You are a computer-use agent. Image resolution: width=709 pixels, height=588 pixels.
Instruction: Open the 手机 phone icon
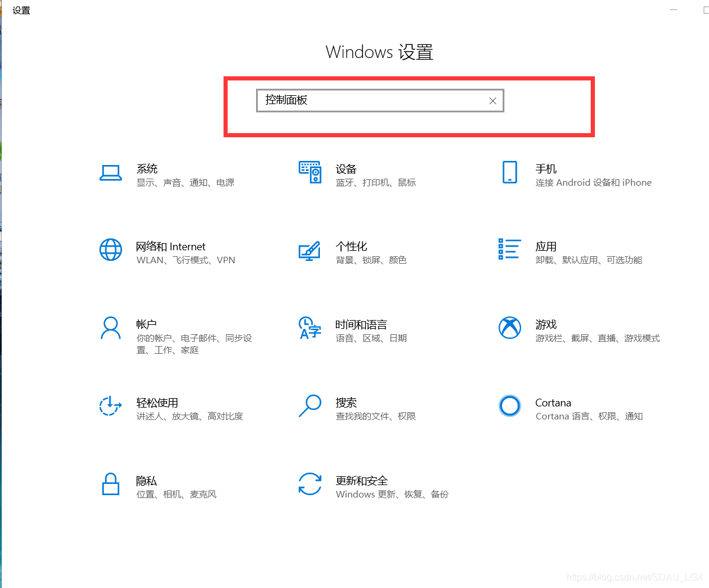click(x=510, y=172)
